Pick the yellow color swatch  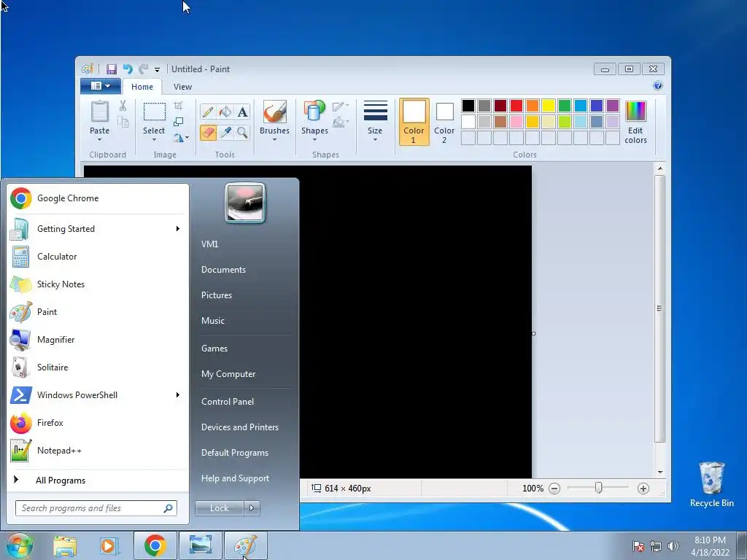click(x=549, y=106)
